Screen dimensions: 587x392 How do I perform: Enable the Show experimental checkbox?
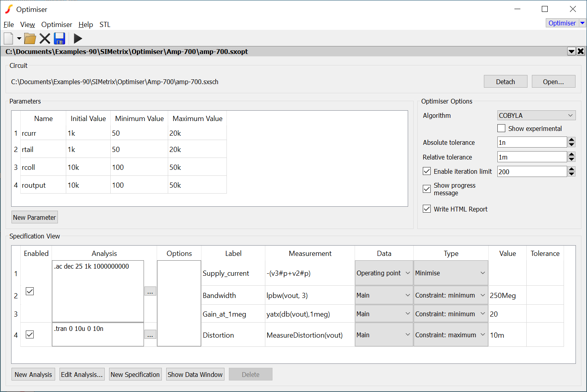click(501, 129)
